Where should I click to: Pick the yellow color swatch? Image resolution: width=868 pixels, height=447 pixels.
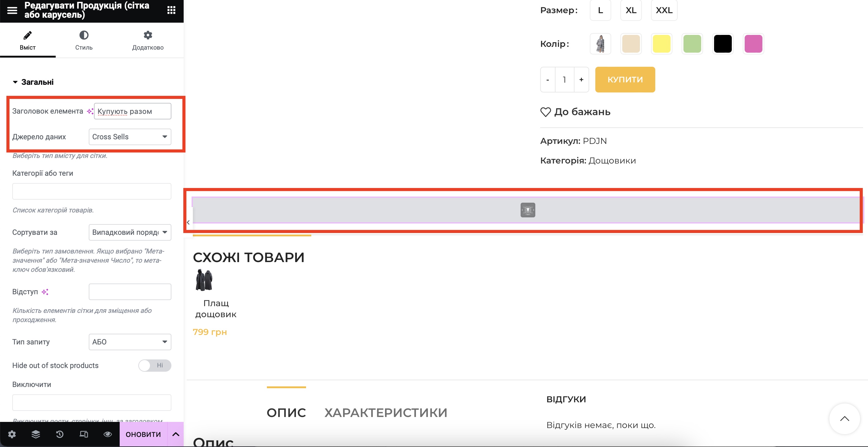[661, 44]
